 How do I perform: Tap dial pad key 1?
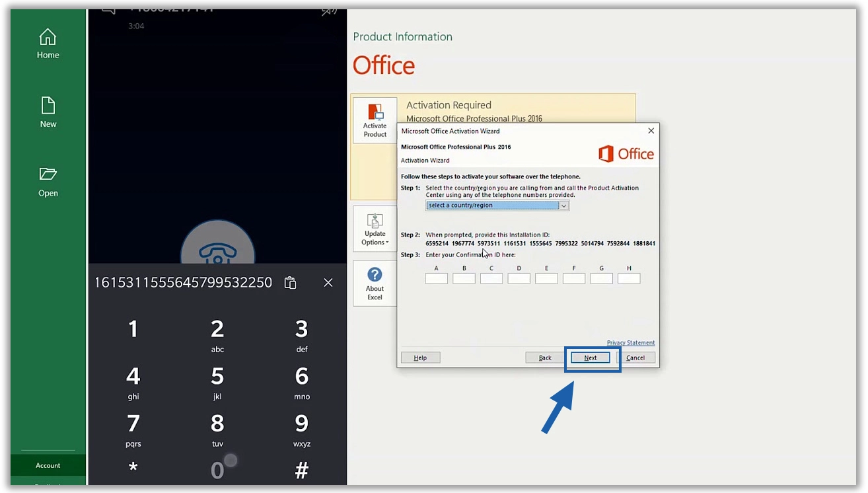point(133,329)
